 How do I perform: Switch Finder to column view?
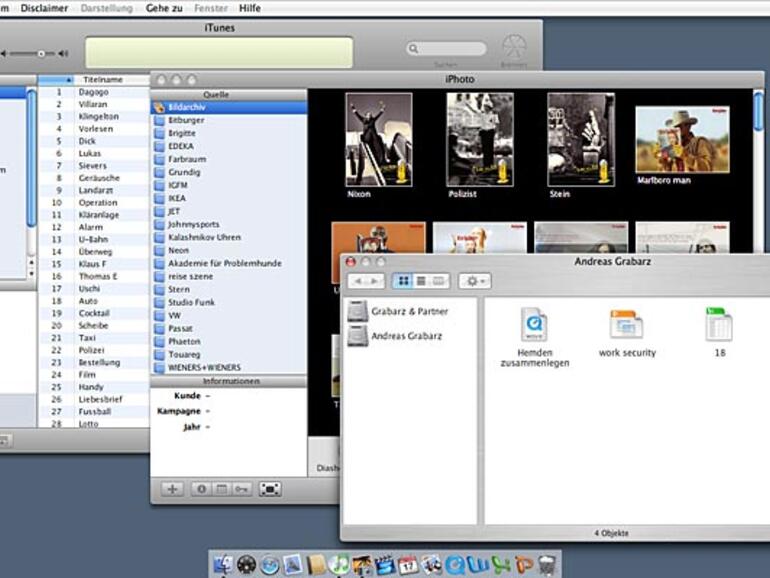tap(438, 282)
